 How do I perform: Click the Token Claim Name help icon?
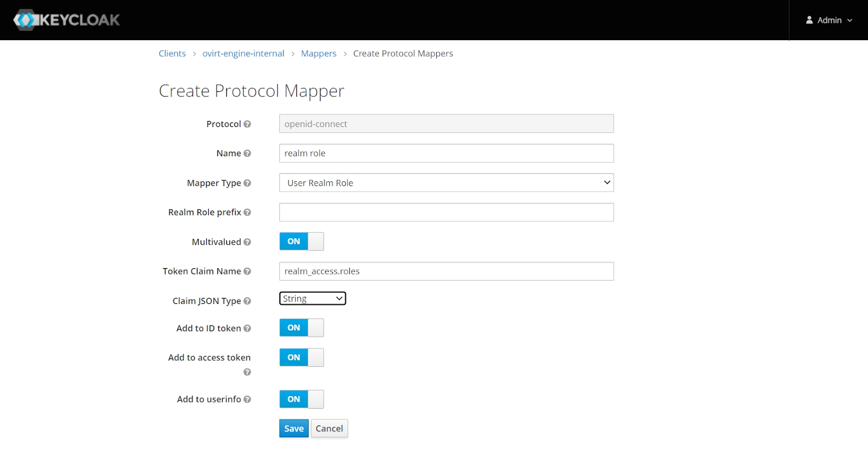[x=247, y=271]
